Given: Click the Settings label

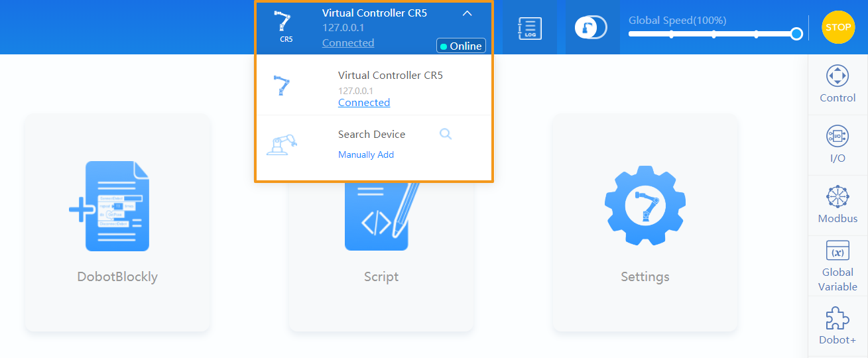Looking at the screenshot, I should [x=645, y=276].
